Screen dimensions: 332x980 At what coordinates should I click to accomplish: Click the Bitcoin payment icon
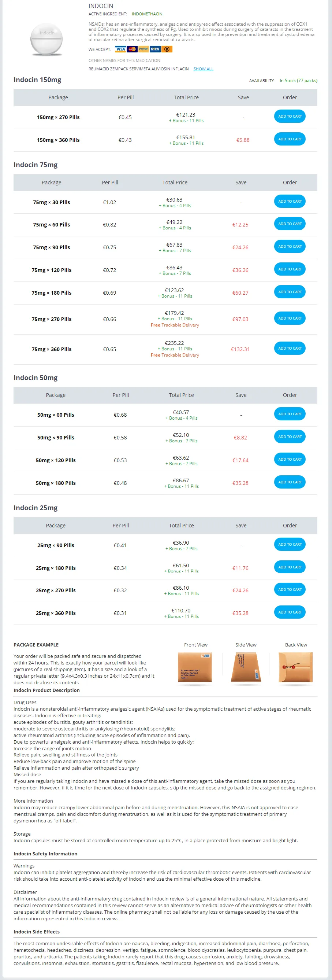click(x=167, y=49)
